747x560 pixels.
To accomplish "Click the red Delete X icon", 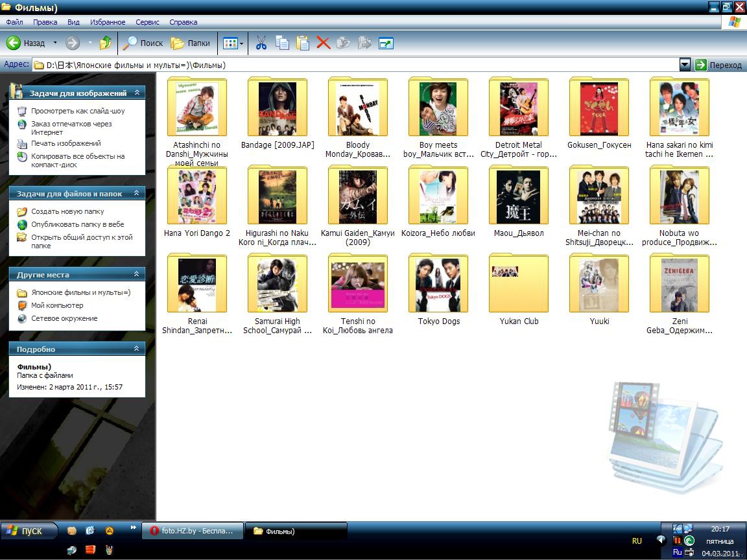I will coord(324,43).
